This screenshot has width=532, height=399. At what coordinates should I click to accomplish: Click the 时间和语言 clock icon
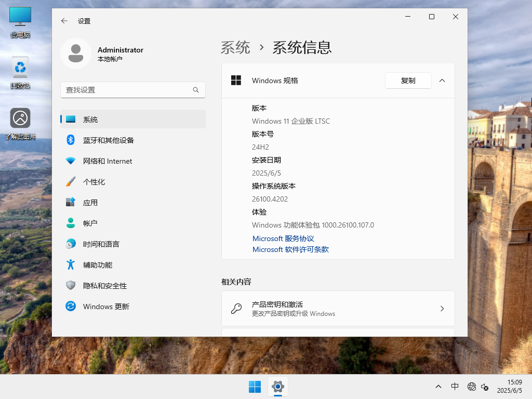click(71, 244)
